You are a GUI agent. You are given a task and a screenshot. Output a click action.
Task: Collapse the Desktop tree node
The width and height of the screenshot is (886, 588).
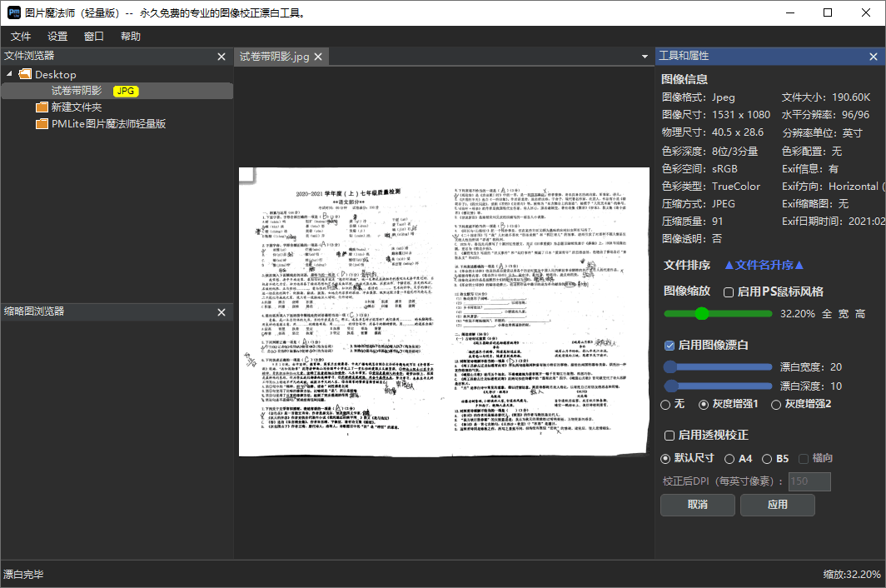(x=11, y=74)
